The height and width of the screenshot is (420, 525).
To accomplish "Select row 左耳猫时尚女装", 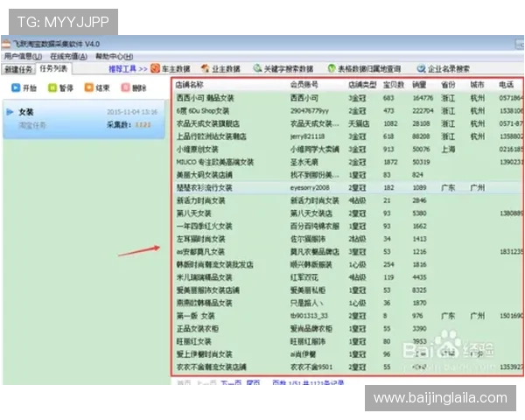I will [347, 239].
